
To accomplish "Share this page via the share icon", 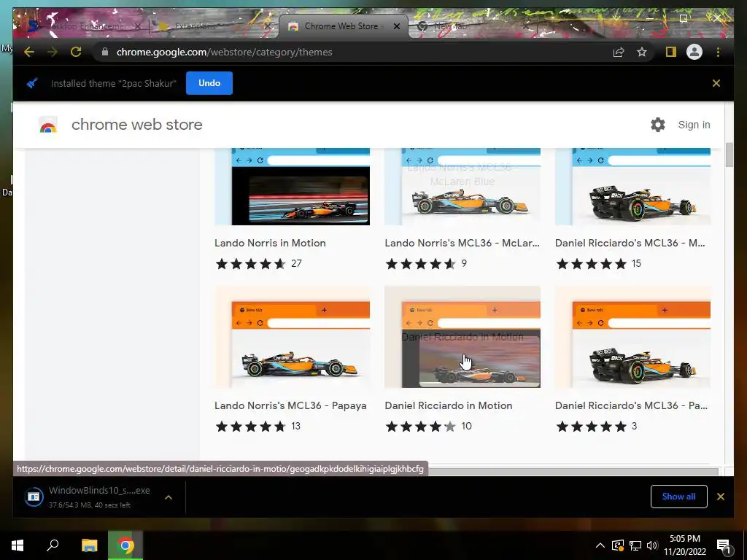I will [619, 52].
